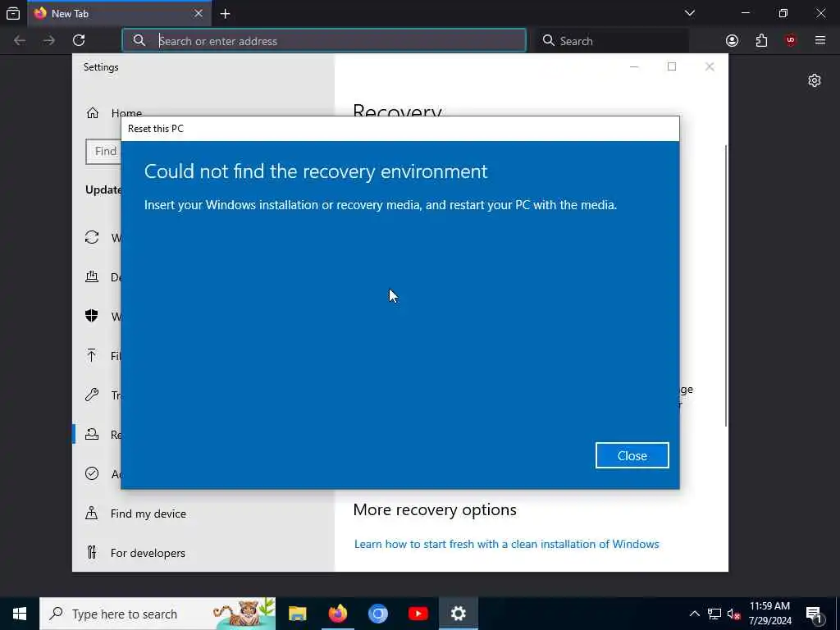
Task: Open Firefox View icon in tab strip
Action: coord(13,13)
